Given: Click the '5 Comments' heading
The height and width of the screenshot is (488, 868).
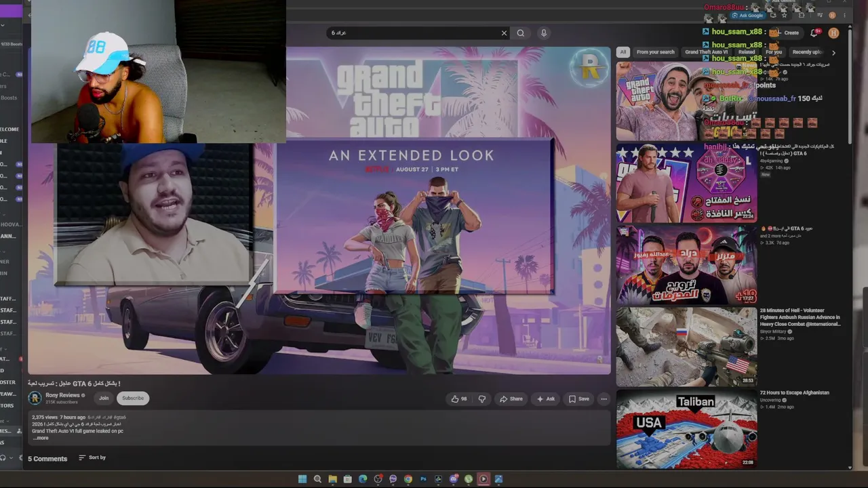Looking at the screenshot, I should 47,458.
